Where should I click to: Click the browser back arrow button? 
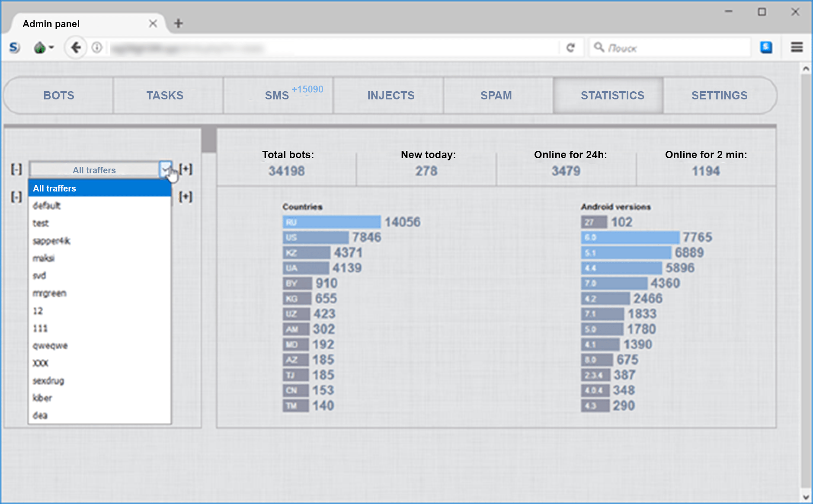tap(76, 48)
